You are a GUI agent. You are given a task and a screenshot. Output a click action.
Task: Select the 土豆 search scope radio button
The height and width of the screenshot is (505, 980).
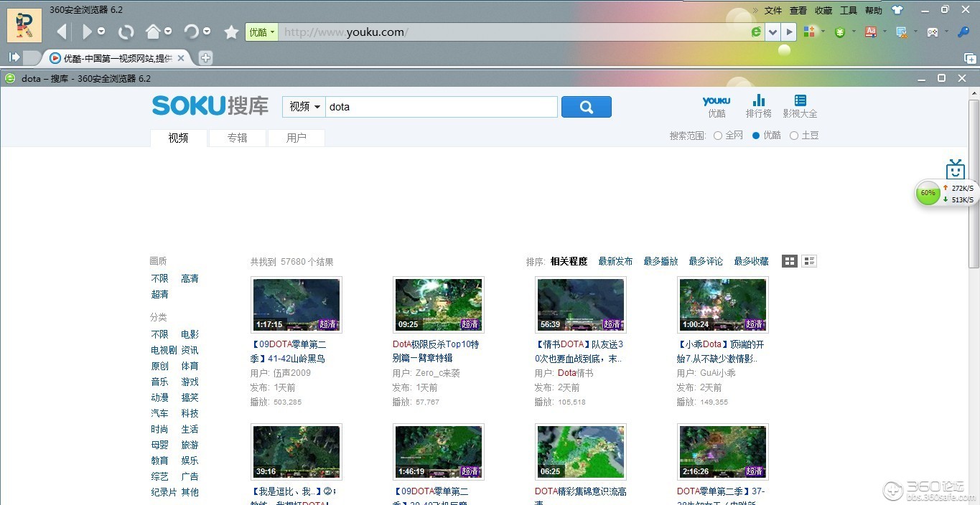point(794,136)
